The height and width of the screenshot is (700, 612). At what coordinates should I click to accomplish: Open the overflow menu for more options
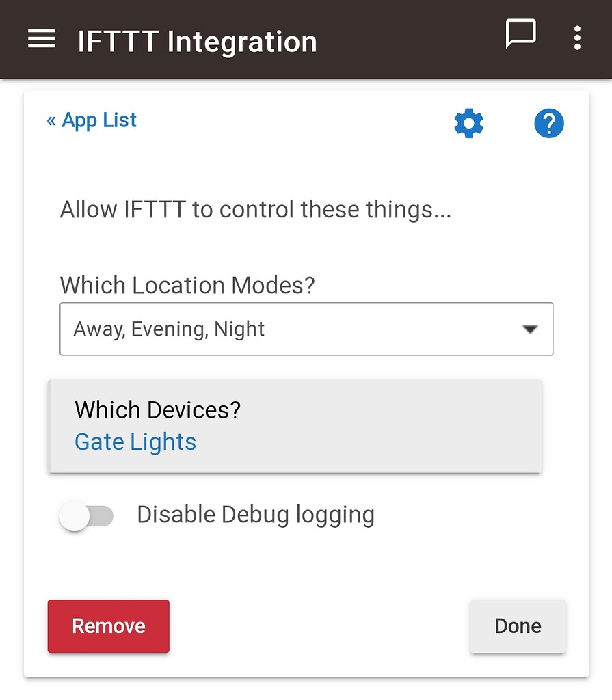pos(576,39)
